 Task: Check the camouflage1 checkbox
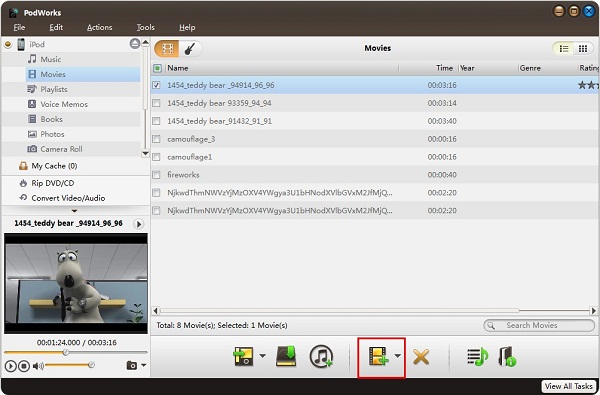coord(156,157)
